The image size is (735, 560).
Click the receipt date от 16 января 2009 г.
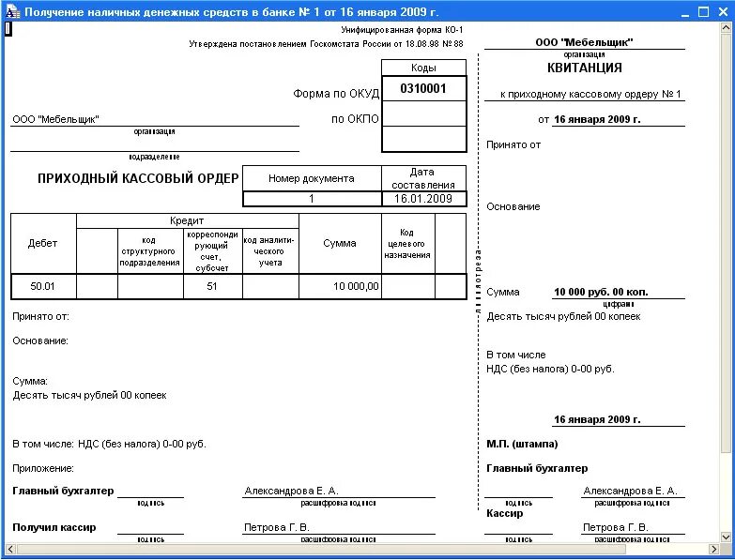[x=590, y=119]
